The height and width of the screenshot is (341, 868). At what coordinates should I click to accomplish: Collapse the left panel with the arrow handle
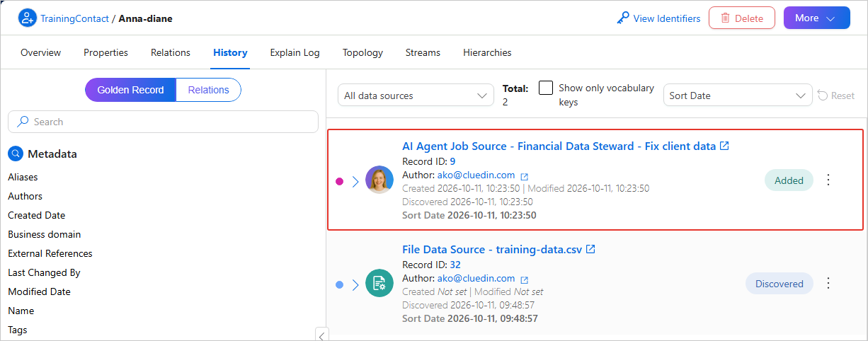pos(321,335)
